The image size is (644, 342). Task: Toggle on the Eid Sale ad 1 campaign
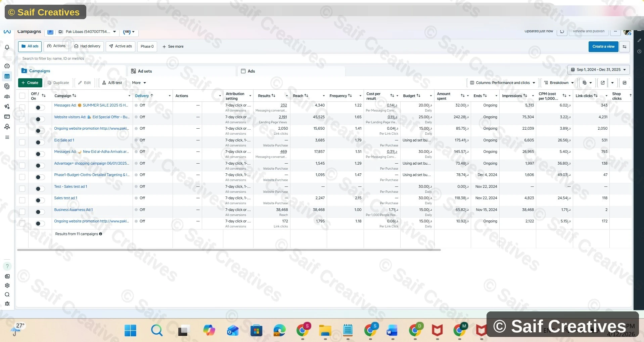pyautogui.click(x=40, y=142)
